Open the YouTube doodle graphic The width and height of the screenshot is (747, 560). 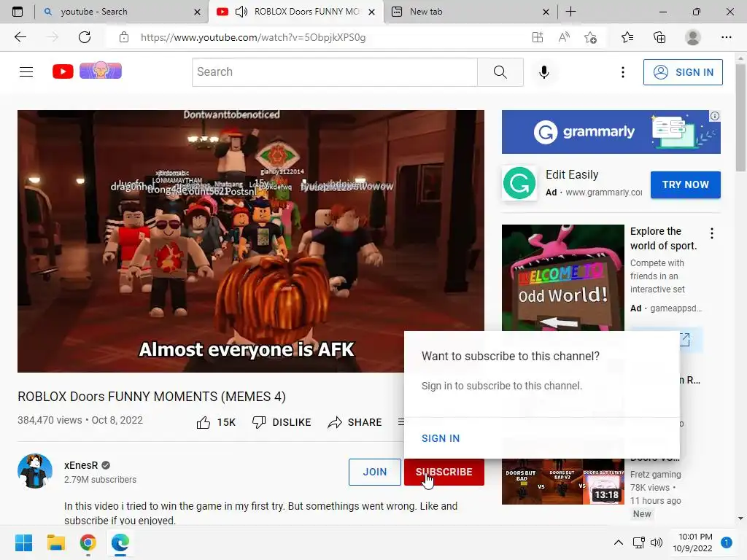point(101,71)
